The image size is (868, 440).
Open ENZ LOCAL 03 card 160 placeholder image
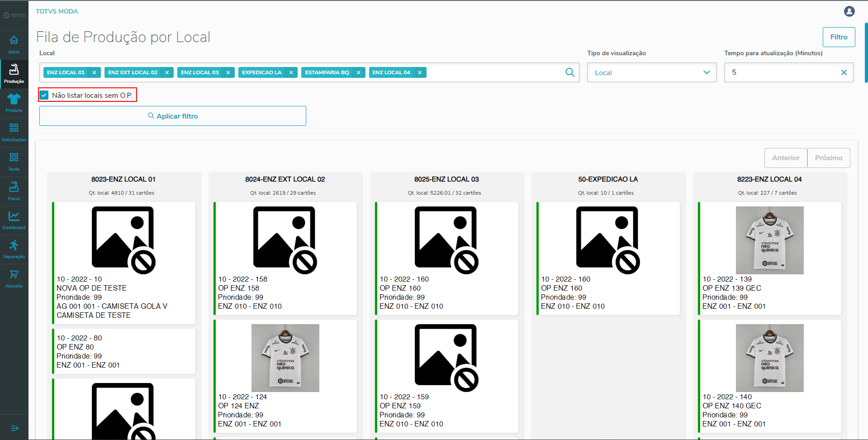pyautogui.click(x=446, y=240)
